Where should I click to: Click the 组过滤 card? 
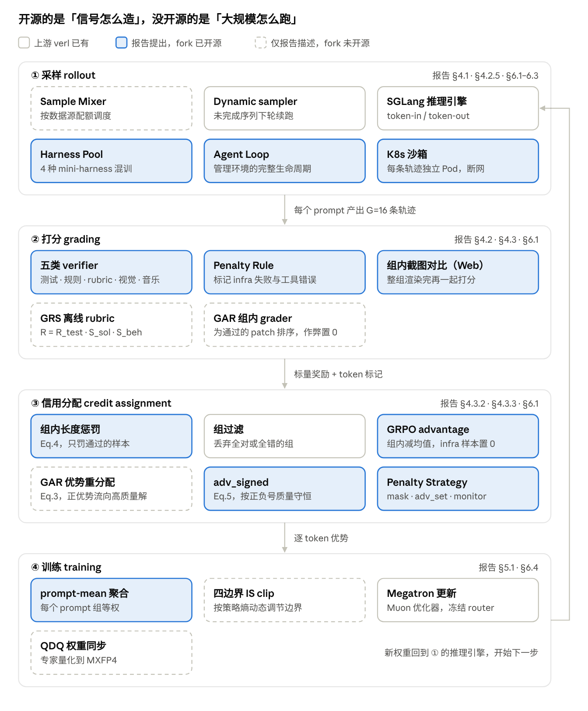pyautogui.click(x=285, y=436)
